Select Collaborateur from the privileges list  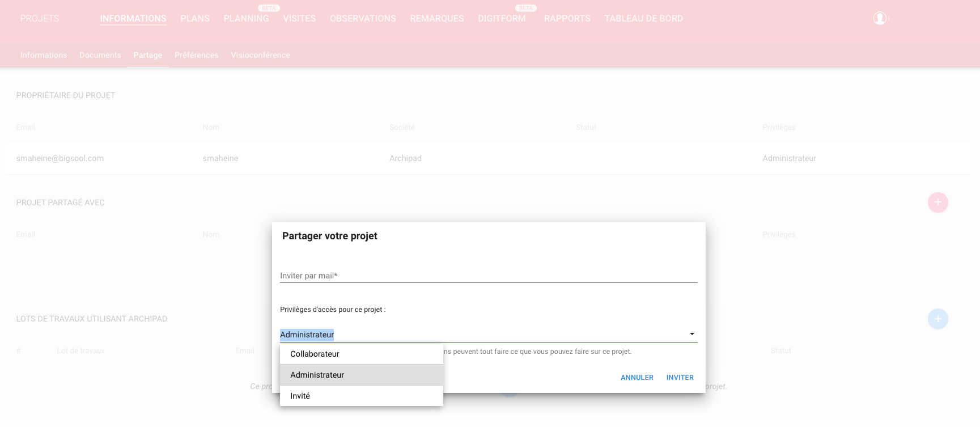pos(315,354)
